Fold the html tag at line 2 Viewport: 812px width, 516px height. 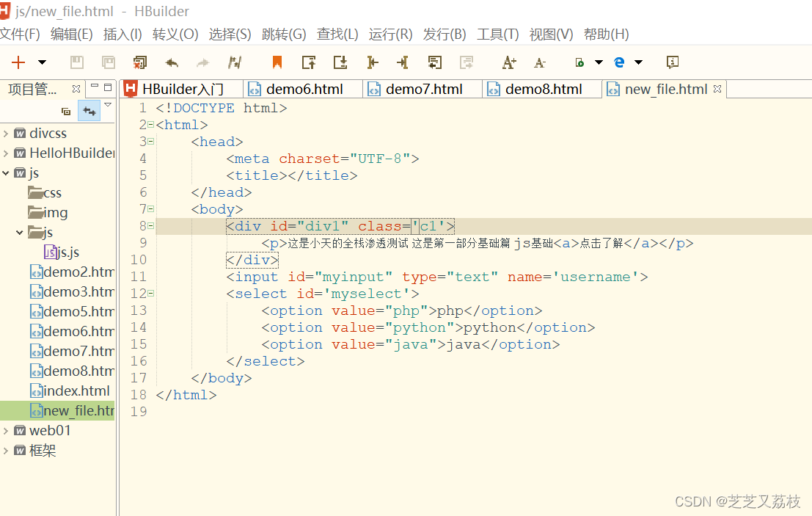point(150,125)
